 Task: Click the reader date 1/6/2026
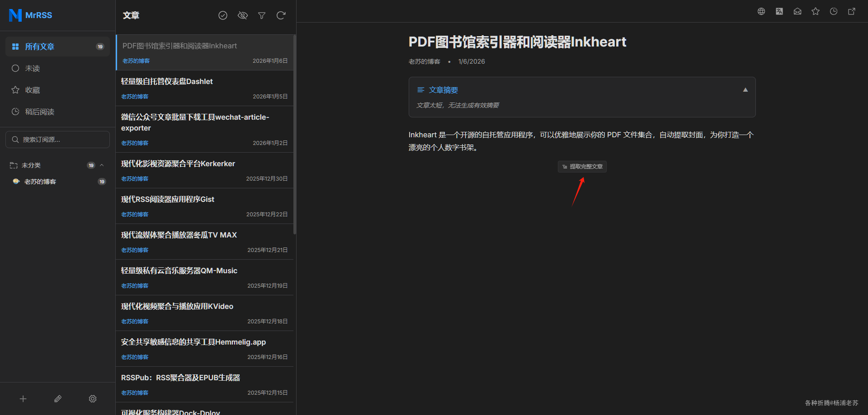click(x=472, y=61)
